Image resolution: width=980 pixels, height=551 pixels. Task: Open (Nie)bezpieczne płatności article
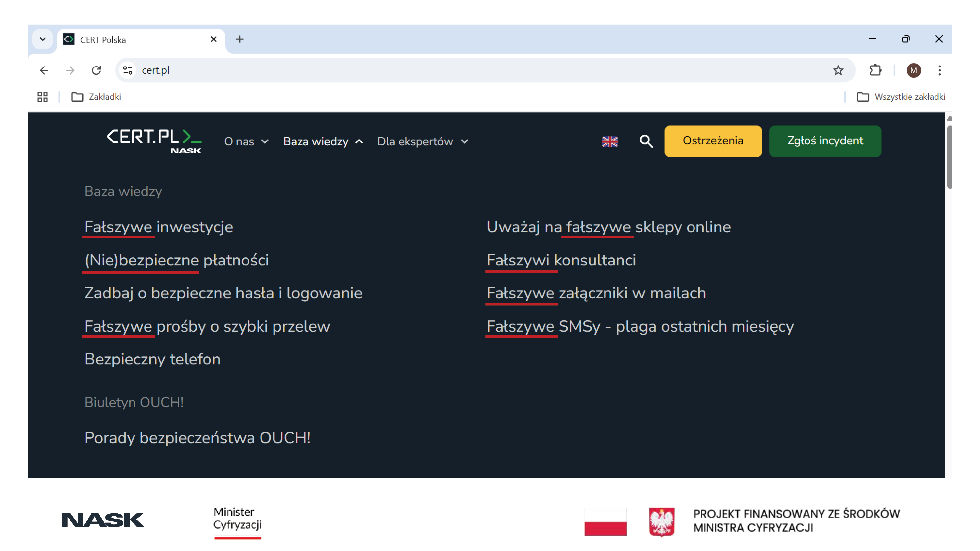(x=176, y=261)
